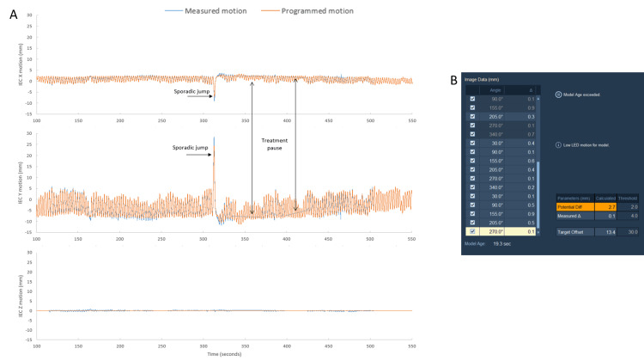
Task: Click the Calculated column header
Action: 605,199
